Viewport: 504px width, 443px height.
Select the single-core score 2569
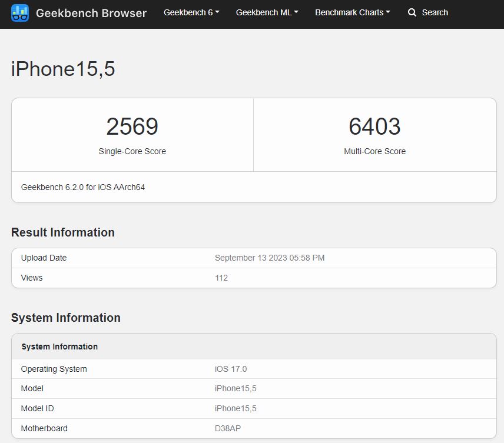(x=132, y=126)
